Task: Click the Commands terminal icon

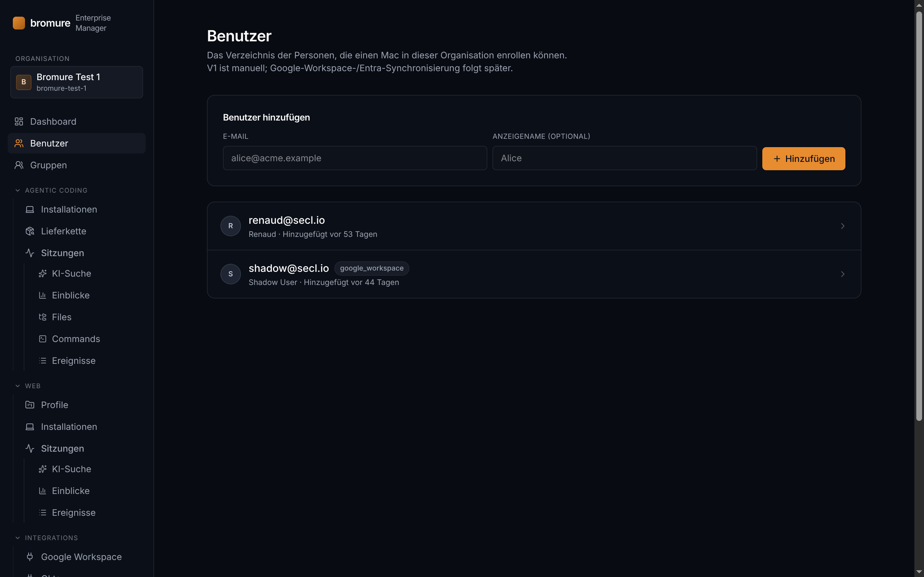Action: (x=42, y=339)
